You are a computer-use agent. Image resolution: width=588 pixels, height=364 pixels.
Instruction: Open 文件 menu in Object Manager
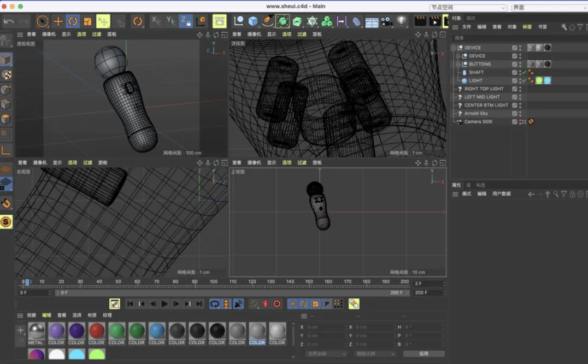(466, 27)
